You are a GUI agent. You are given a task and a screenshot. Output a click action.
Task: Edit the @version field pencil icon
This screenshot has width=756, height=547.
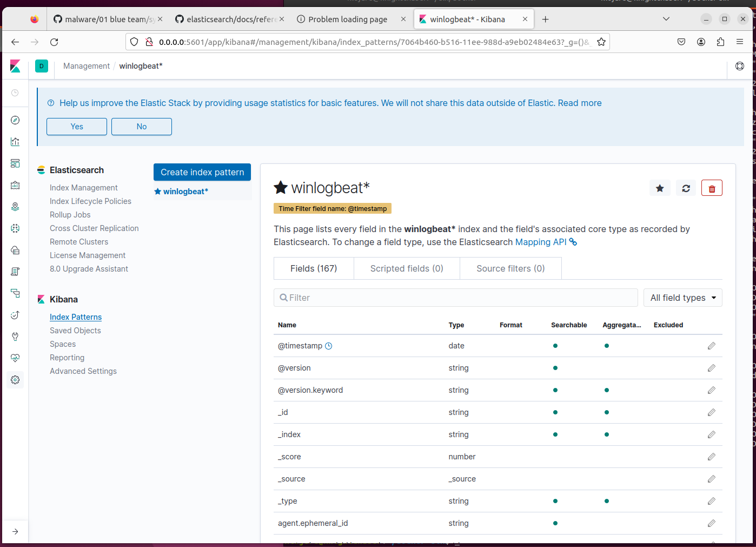[712, 368]
